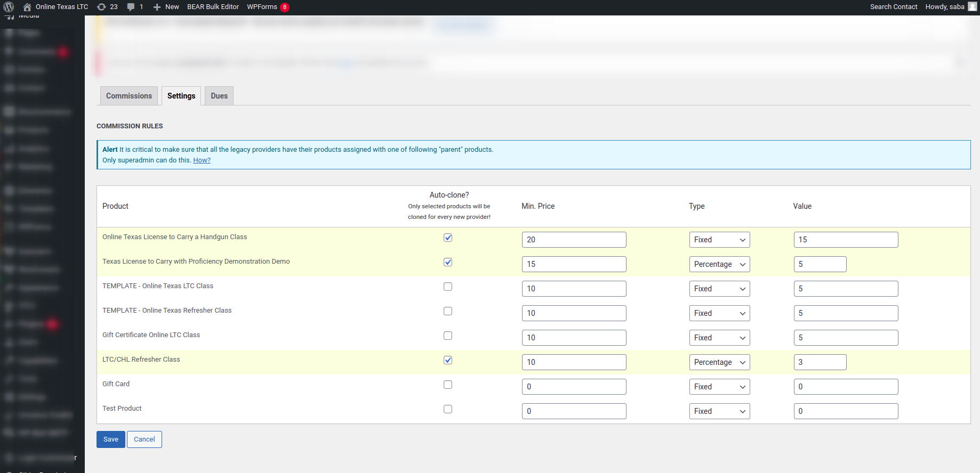Enable auto-clone for Gift Card
The width and height of the screenshot is (980, 473).
point(448,385)
